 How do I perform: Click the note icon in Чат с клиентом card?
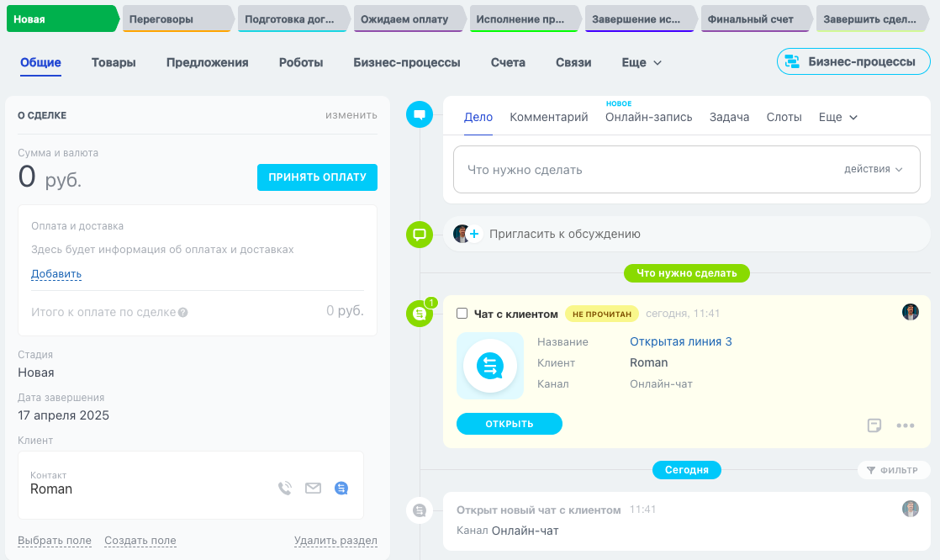point(874,425)
